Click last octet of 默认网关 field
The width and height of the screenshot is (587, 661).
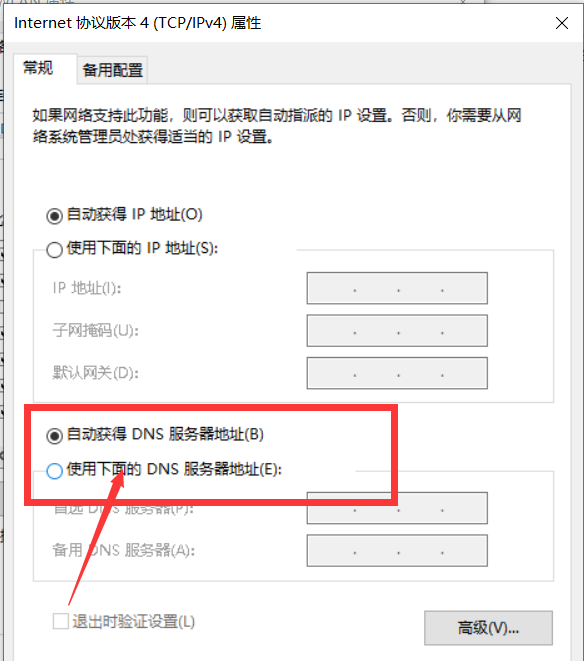pos(464,373)
